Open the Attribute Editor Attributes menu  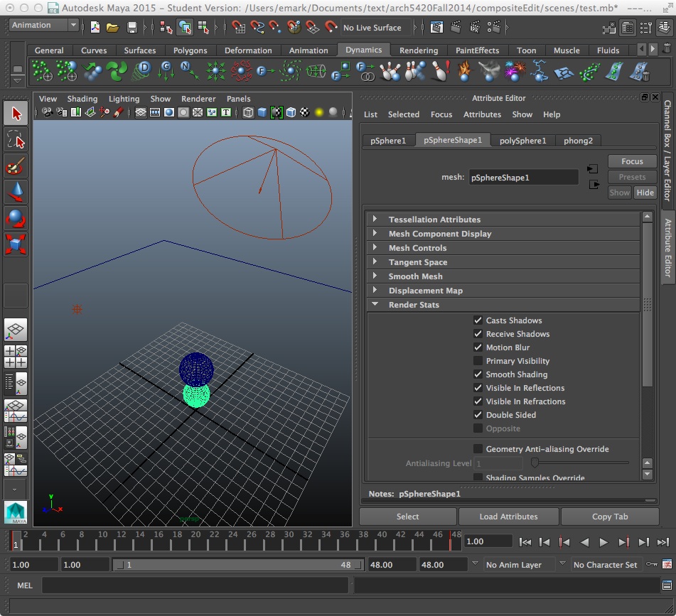pyautogui.click(x=482, y=114)
